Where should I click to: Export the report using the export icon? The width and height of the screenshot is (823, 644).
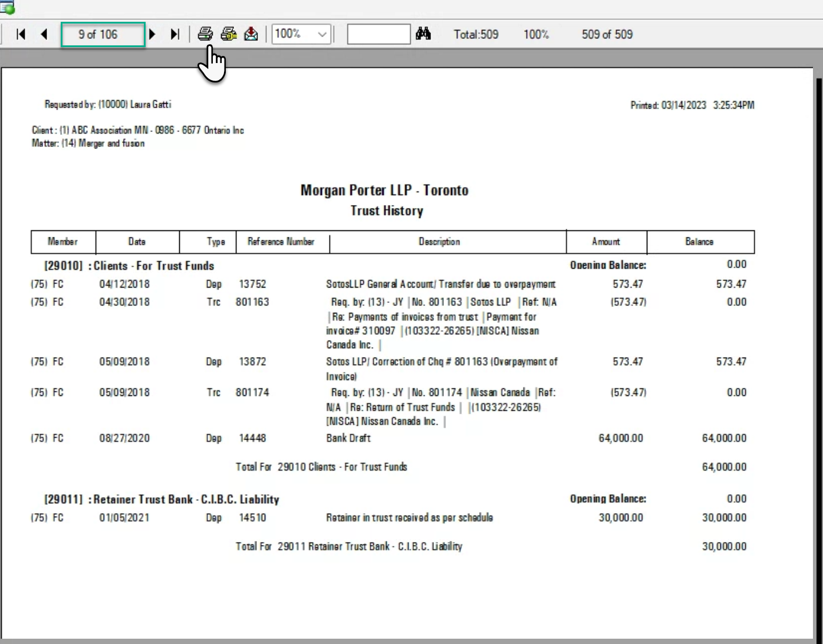coord(251,34)
